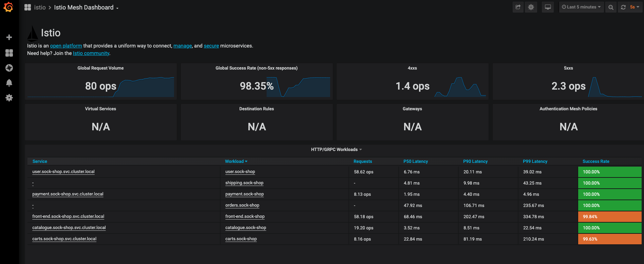
Task: Click the 58.62 ops requests value
Action: tap(363, 172)
